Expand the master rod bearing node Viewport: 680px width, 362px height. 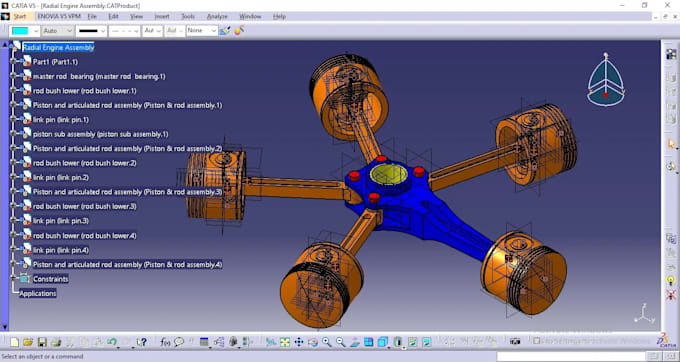pos(13,76)
